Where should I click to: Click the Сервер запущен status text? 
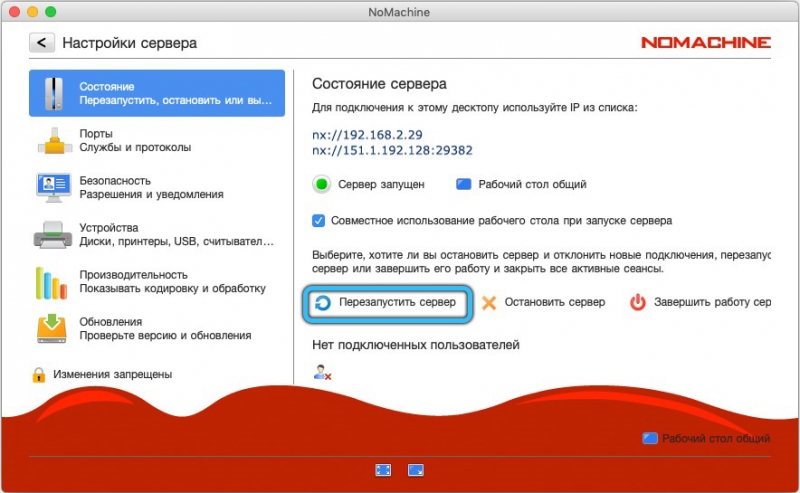[x=381, y=184]
